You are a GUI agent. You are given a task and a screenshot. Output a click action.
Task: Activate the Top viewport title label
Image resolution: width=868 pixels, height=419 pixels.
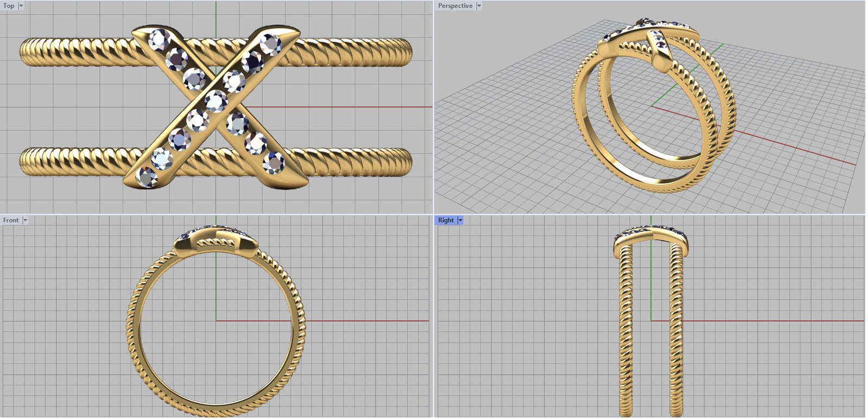(9, 6)
